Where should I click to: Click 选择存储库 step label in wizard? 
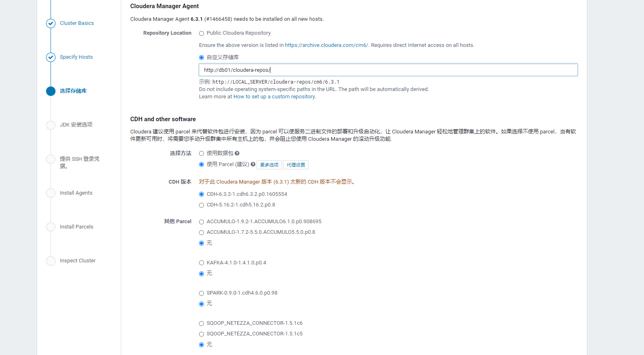click(x=73, y=91)
